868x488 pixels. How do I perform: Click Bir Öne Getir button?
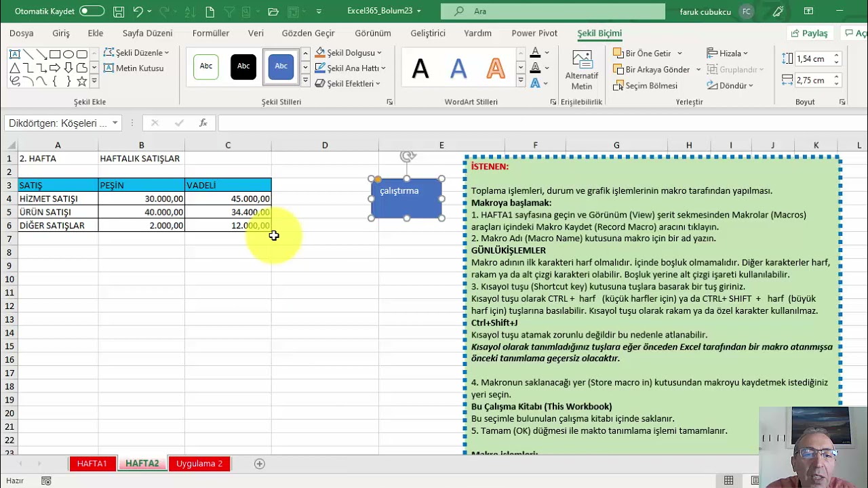(x=643, y=54)
